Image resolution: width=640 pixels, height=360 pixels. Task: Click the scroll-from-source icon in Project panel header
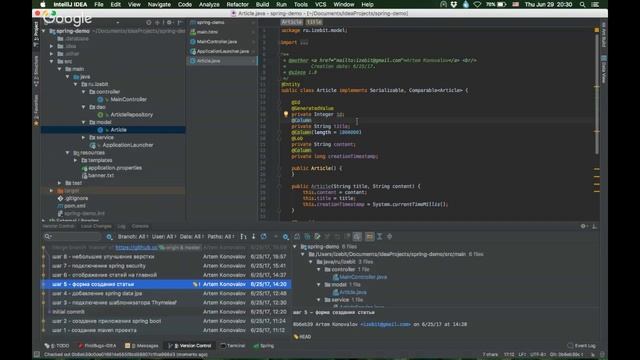pyautogui.click(x=149, y=22)
